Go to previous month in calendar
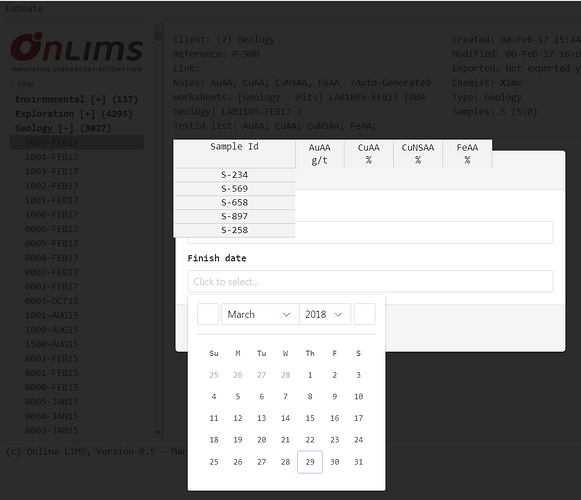Viewport: 581px width, 500px height. pyautogui.click(x=208, y=314)
